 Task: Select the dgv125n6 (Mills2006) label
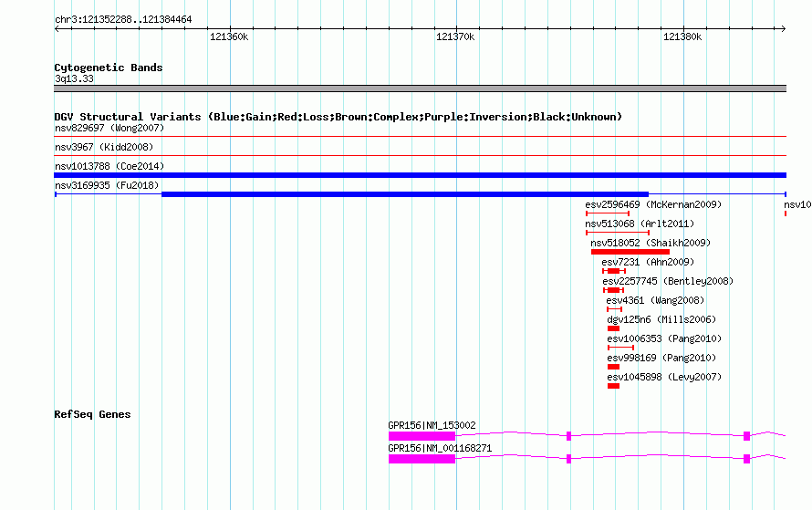pos(661,319)
